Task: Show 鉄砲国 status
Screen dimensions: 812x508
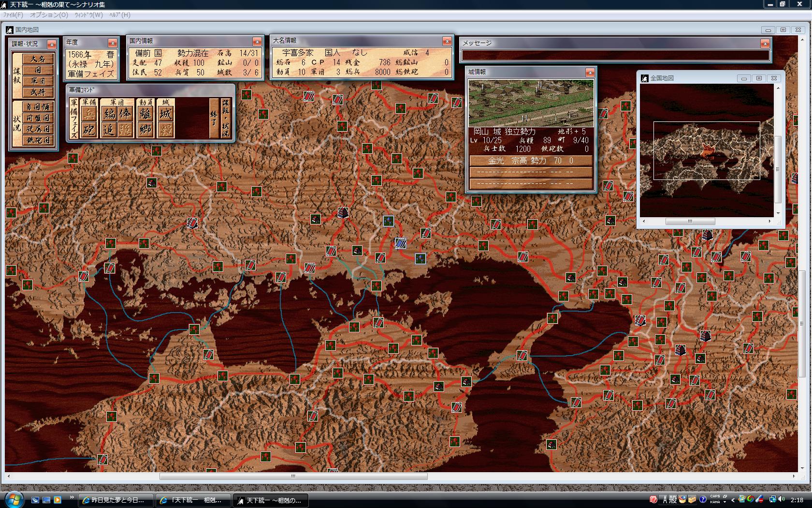Action: click(38, 140)
